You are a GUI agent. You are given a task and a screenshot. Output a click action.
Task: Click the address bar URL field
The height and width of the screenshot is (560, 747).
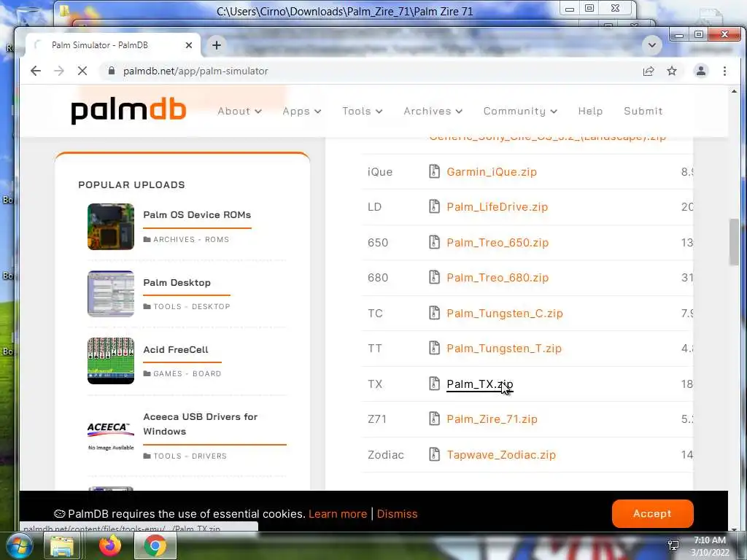371,71
